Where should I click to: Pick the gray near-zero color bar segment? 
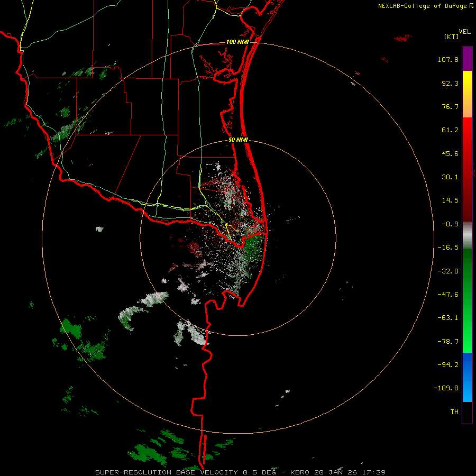467,234
